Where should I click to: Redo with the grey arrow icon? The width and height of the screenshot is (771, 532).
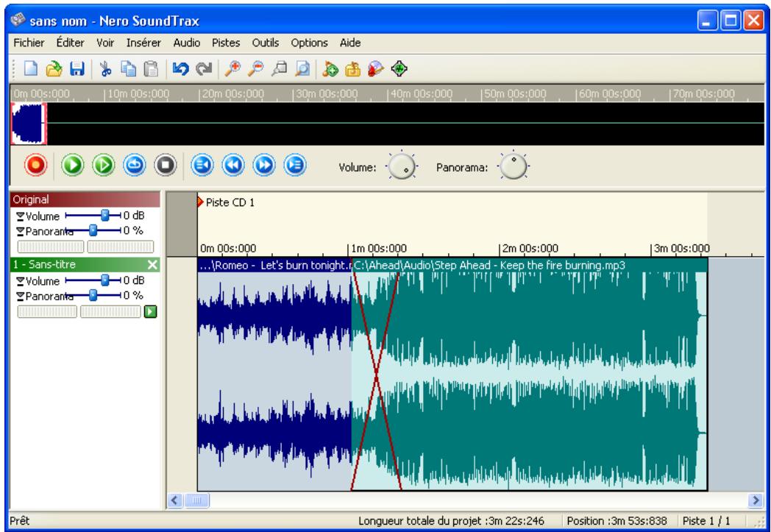[204, 69]
